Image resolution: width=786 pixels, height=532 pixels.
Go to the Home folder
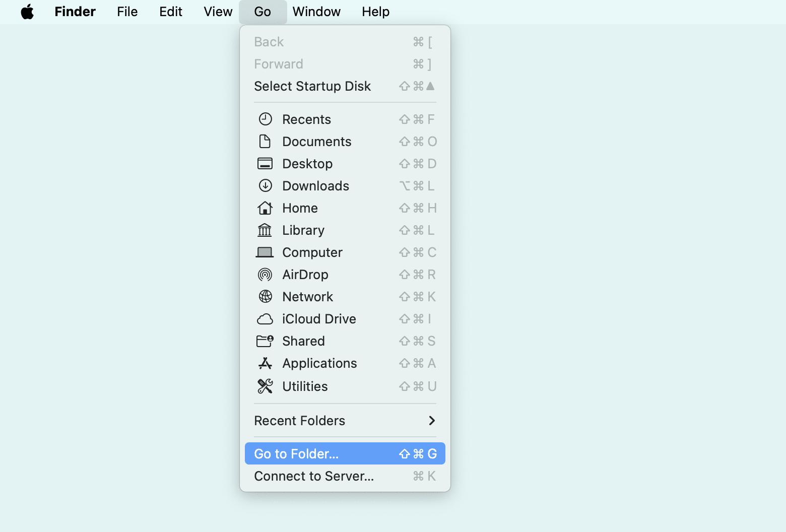(300, 208)
